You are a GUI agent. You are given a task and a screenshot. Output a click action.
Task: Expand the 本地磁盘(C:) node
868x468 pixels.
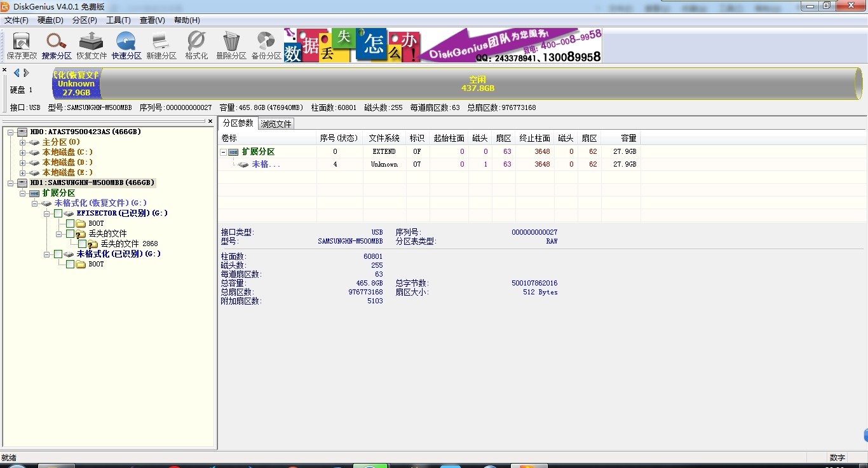pyautogui.click(x=23, y=153)
